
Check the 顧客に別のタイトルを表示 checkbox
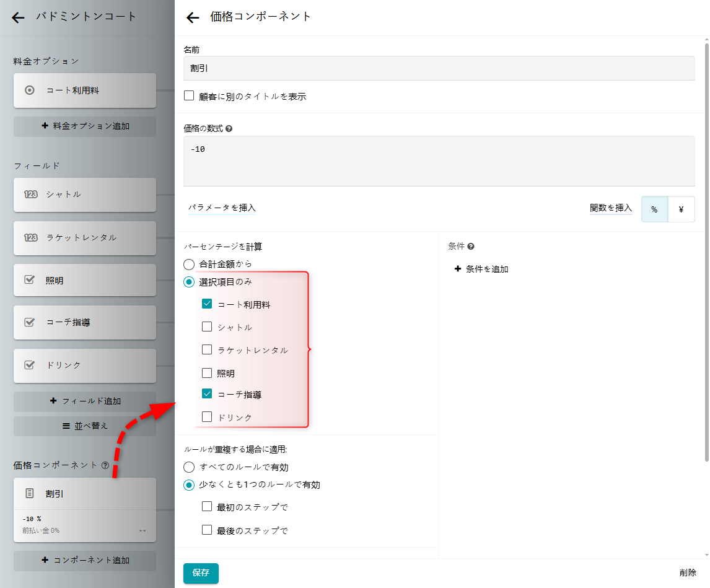pos(190,96)
